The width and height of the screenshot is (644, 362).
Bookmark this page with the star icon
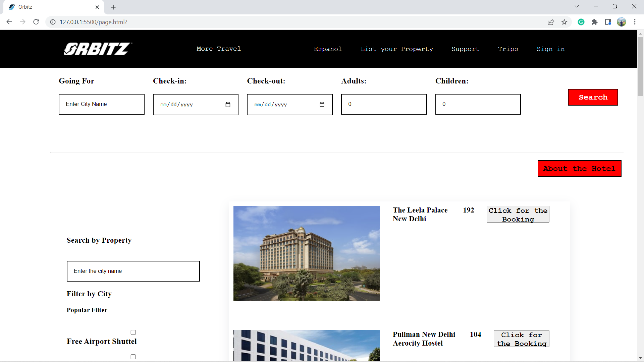coord(565,22)
